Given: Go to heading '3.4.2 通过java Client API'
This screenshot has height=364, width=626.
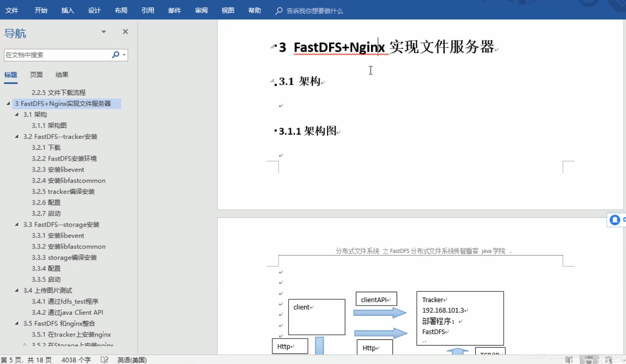Looking at the screenshot, I should tap(67, 312).
